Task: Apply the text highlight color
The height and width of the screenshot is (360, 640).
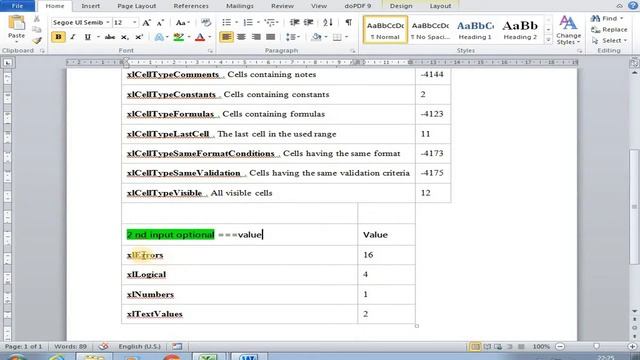Action: point(178,37)
